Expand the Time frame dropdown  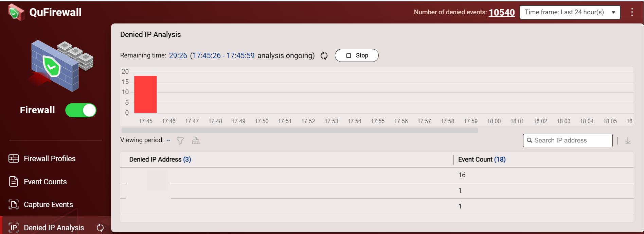[x=570, y=12]
